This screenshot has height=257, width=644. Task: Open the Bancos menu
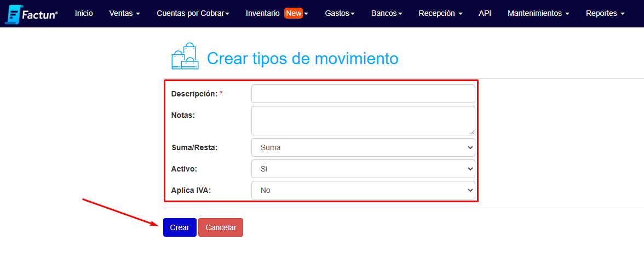point(387,14)
